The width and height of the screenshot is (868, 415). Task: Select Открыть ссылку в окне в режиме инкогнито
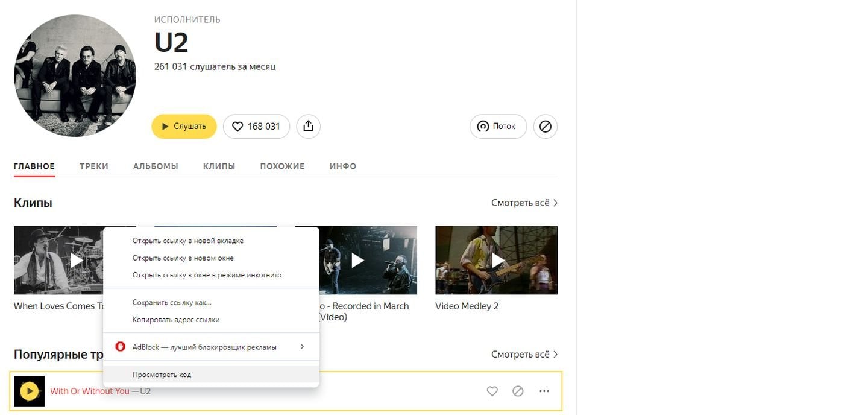211,275
